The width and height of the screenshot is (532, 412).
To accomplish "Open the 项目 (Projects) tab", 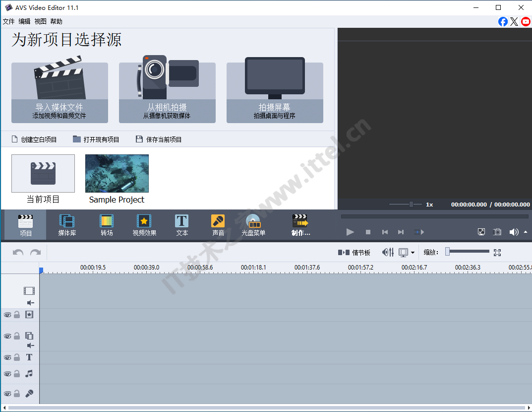I will click(x=25, y=225).
